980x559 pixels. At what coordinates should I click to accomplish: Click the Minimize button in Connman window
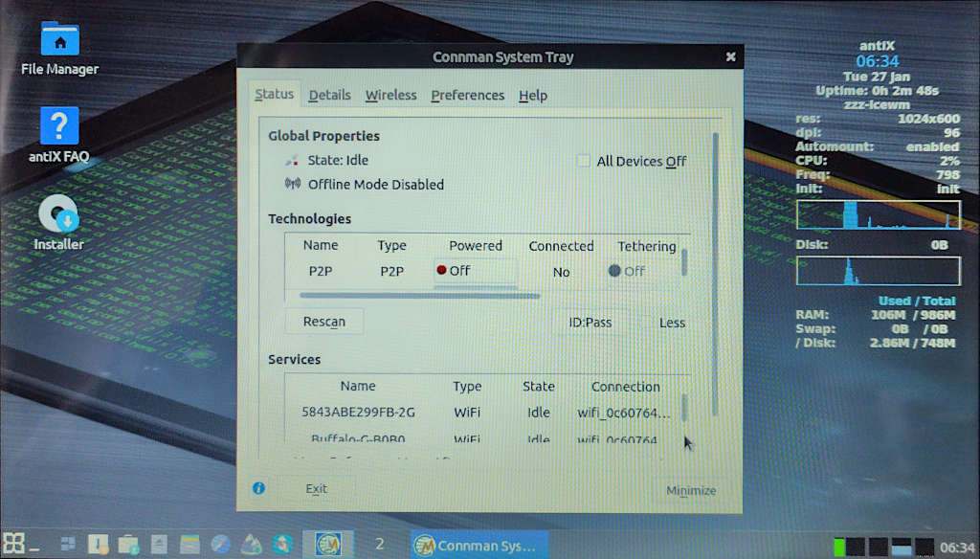click(x=690, y=490)
